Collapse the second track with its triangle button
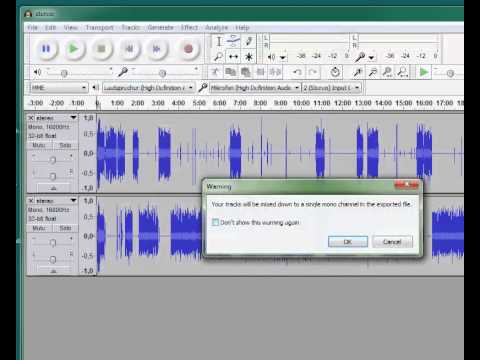Image resolution: width=480 pixels, height=360 pixels. [53, 271]
